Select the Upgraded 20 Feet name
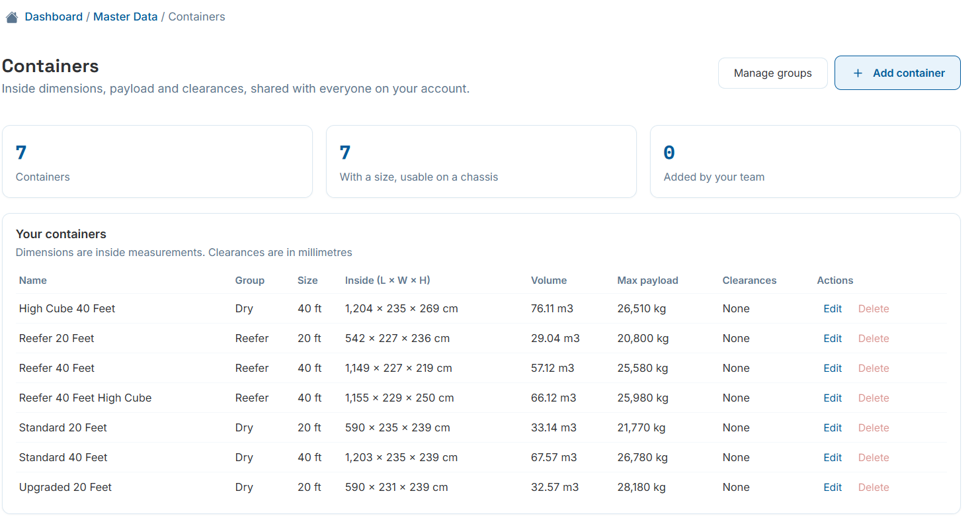The width and height of the screenshot is (980, 524). click(x=65, y=487)
